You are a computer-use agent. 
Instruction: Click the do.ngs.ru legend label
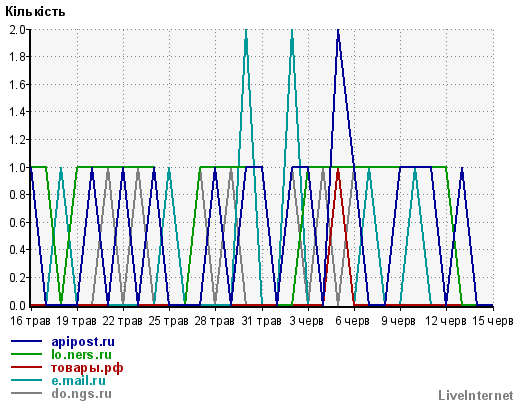[81, 394]
